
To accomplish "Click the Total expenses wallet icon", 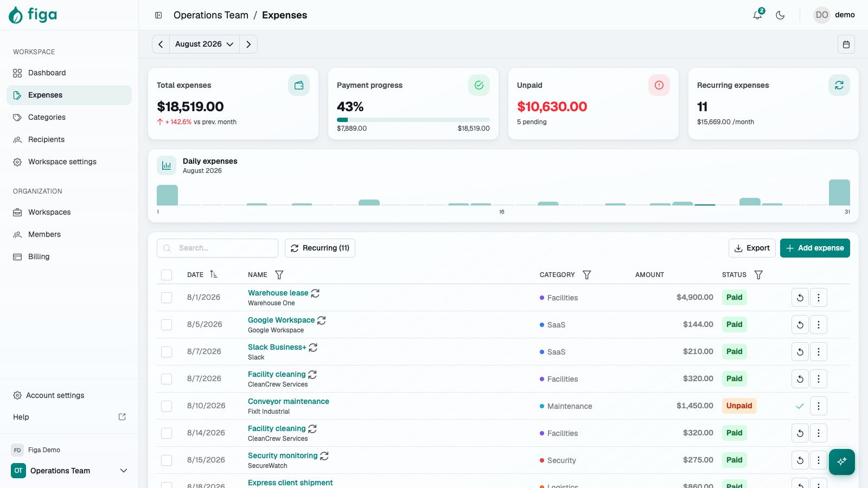I will pyautogui.click(x=299, y=85).
